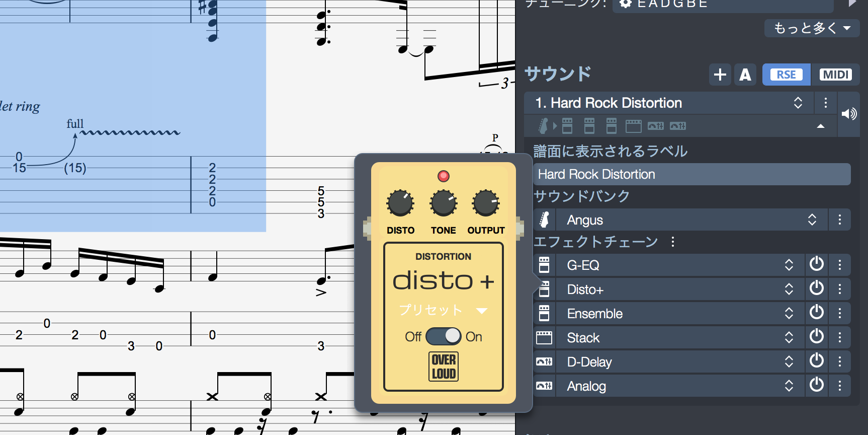Open the effect chain options menu
The width and height of the screenshot is (868, 435).
coord(673,242)
